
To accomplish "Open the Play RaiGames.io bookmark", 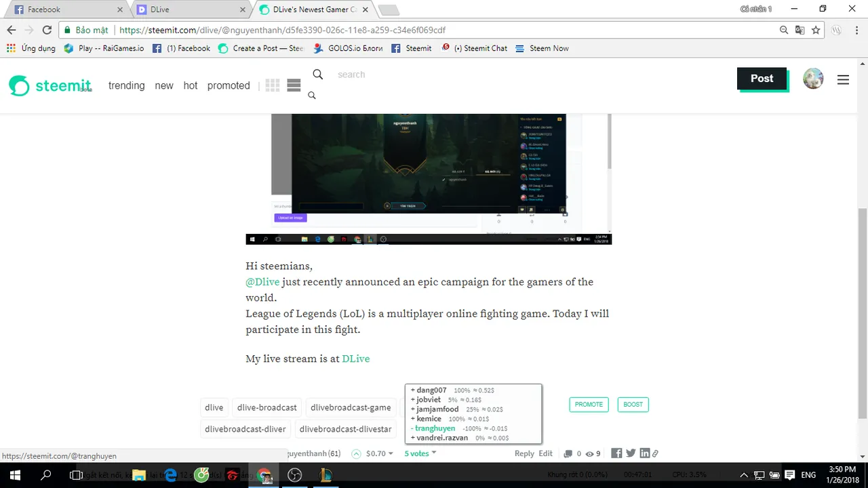I will click(x=104, y=48).
